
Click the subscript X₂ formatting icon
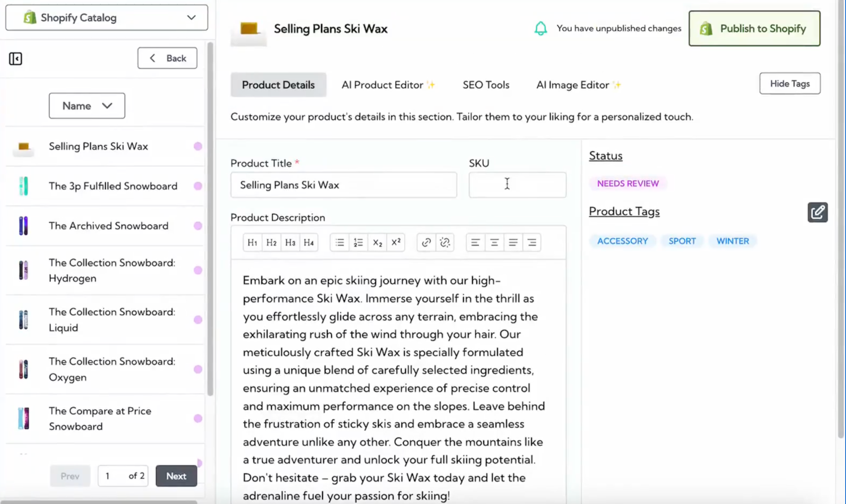(377, 242)
